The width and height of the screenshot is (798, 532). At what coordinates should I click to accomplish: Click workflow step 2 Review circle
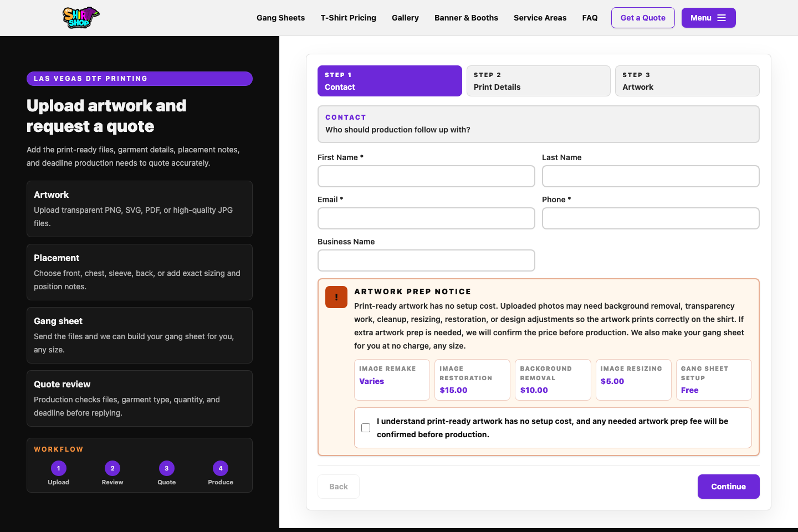(x=112, y=468)
